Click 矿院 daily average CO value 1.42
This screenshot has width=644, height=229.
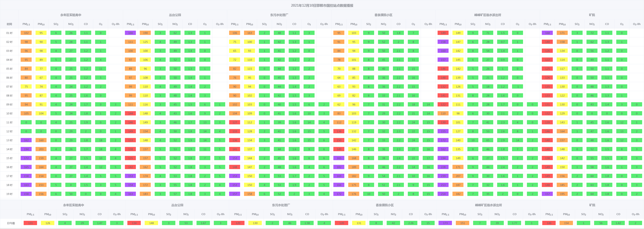coord(618,223)
